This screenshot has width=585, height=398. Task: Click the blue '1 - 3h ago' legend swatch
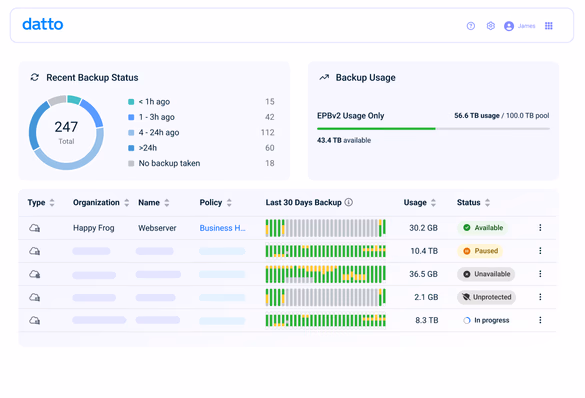pos(131,117)
